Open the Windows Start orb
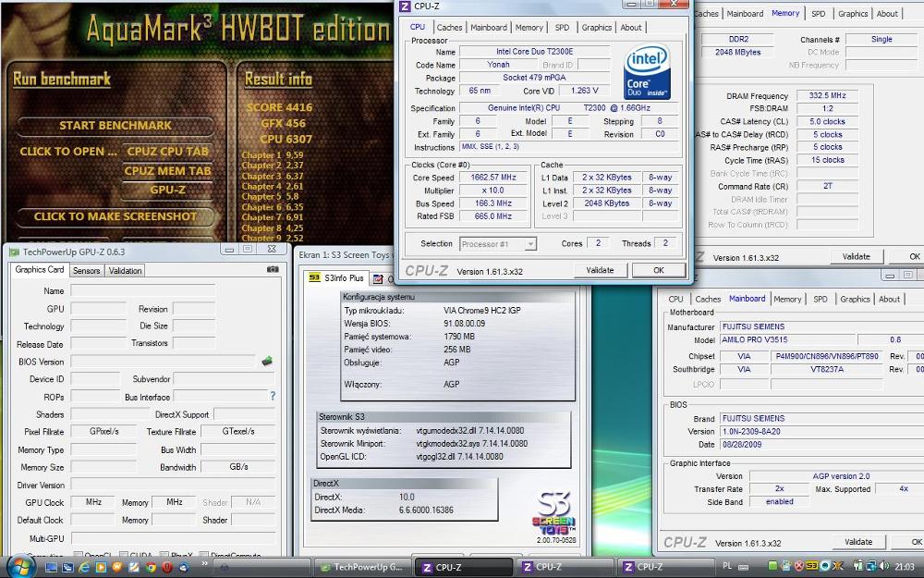 pyautogui.click(x=21, y=566)
